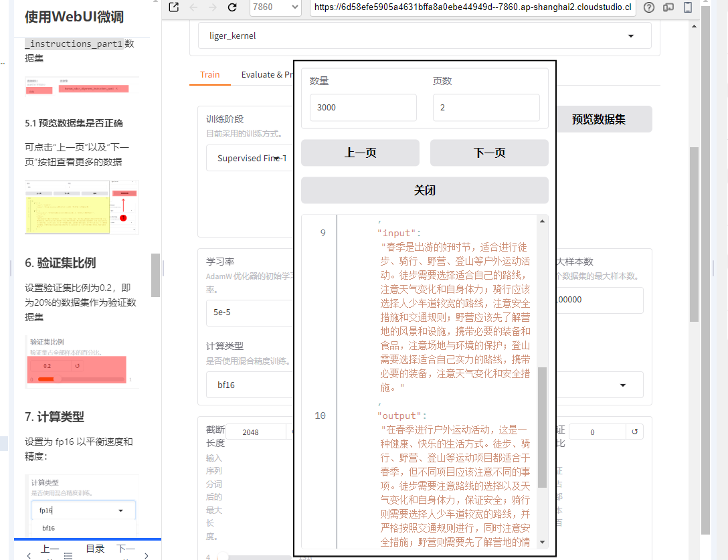This screenshot has height=560, width=728.
Task: Toggle the multi-device preview icon
Action: coord(668,7)
